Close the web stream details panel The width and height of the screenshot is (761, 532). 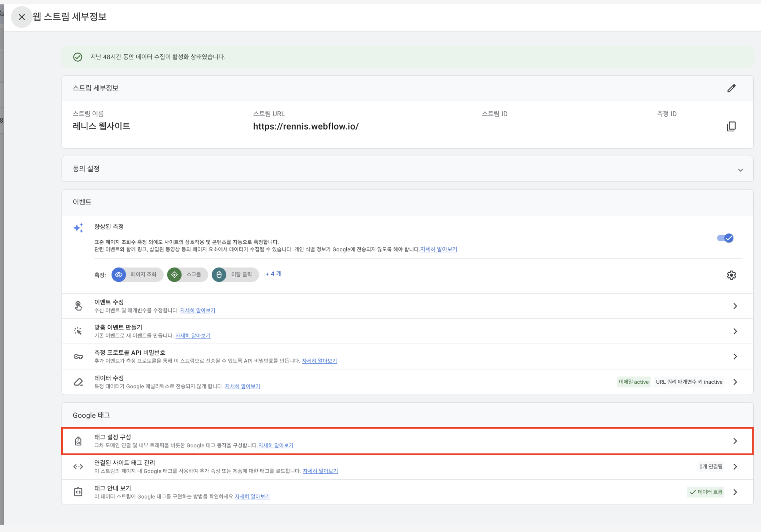coord(22,17)
